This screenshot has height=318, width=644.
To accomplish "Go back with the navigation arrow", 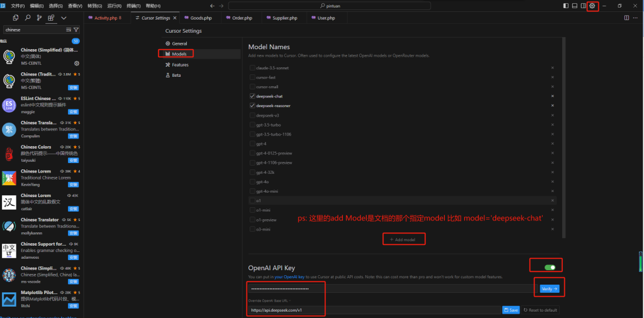I will (213, 6).
